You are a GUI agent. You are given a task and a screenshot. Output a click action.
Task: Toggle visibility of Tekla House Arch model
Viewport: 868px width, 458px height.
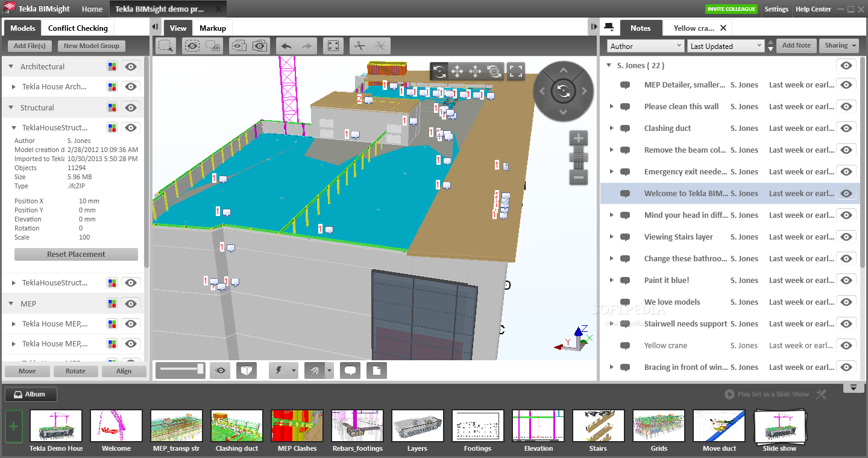131,86
